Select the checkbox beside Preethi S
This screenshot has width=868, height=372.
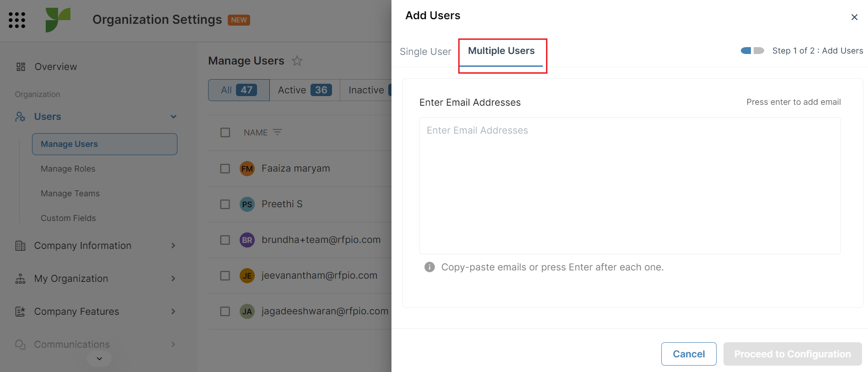pos(225,204)
